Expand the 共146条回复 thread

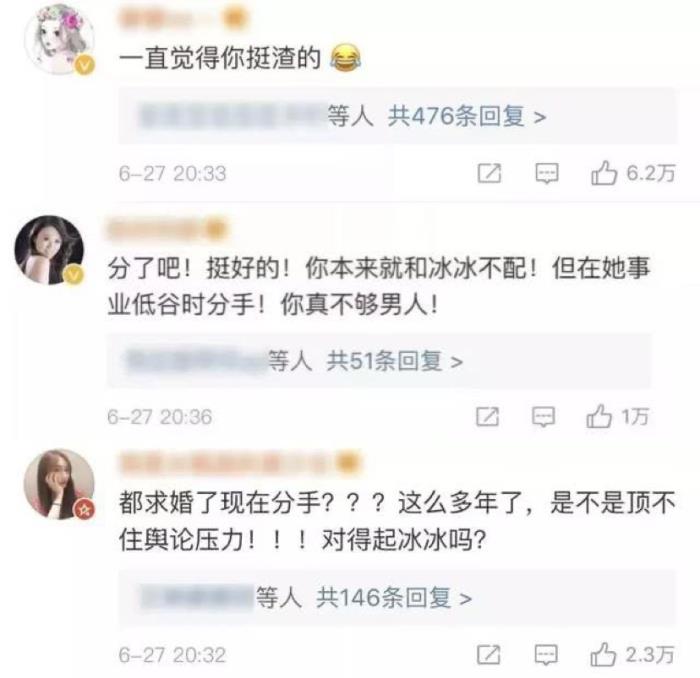pos(394,598)
